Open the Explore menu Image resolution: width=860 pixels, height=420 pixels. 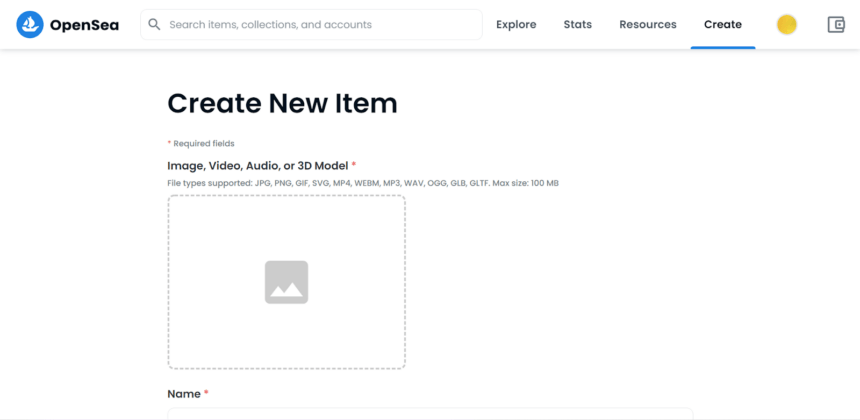516,25
